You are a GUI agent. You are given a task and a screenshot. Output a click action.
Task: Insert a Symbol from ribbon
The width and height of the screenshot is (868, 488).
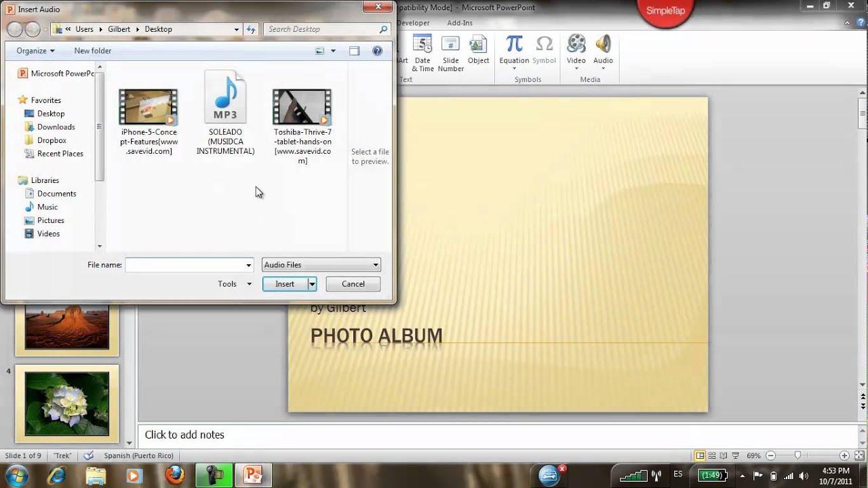(x=544, y=51)
